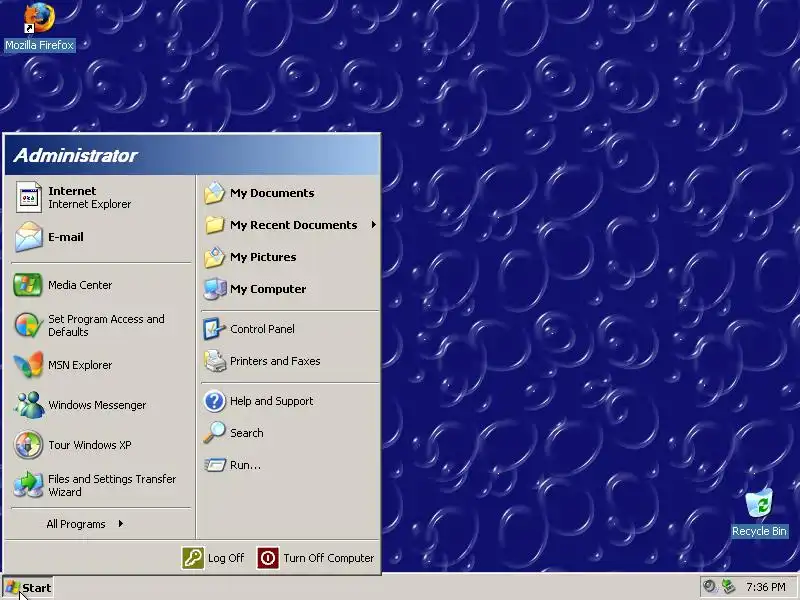Click the Recycle Bin desktop icon
The image size is (800, 600).
tap(759, 504)
